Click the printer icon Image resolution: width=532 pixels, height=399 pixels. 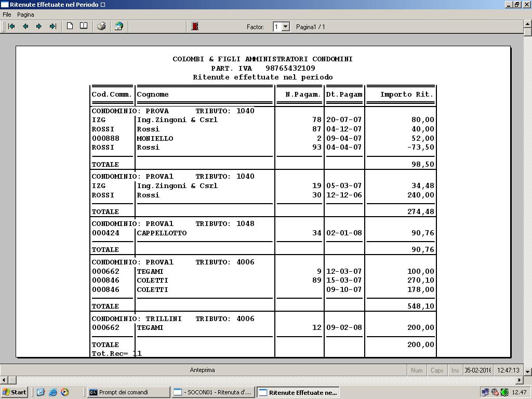pyautogui.click(x=101, y=26)
